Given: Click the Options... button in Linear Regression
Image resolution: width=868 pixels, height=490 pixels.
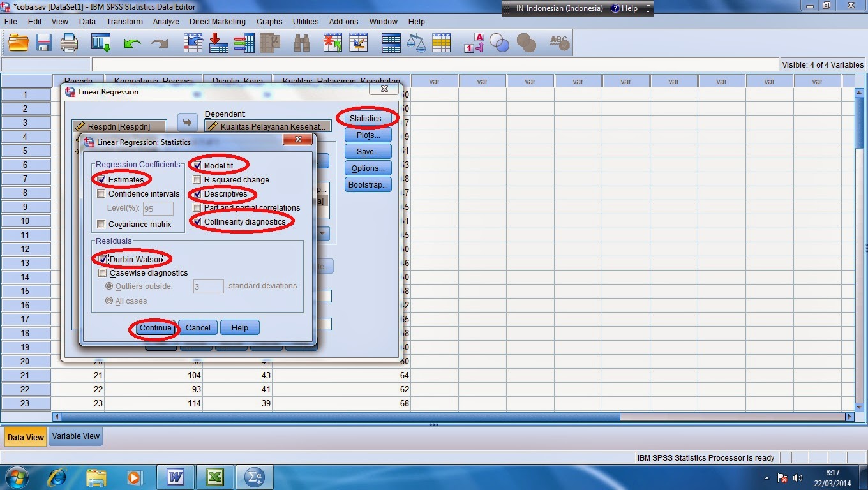Looking at the screenshot, I should (x=368, y=168).
